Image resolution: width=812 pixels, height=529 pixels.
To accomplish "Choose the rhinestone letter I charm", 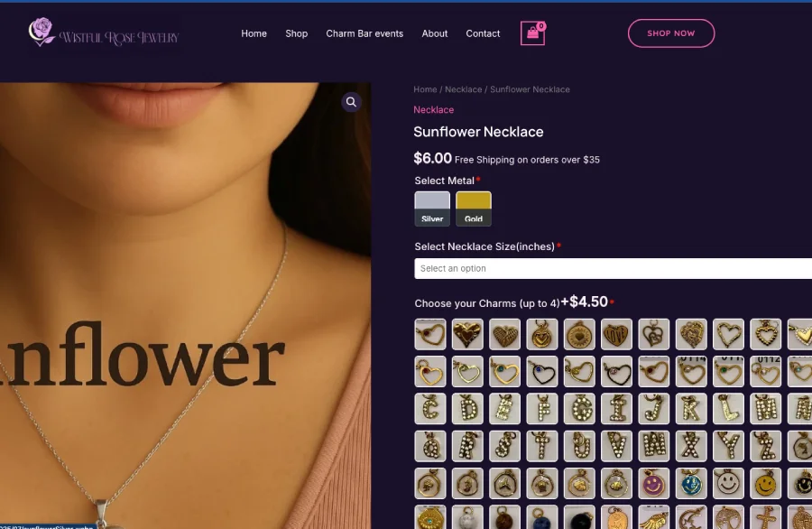I will 616,409.
